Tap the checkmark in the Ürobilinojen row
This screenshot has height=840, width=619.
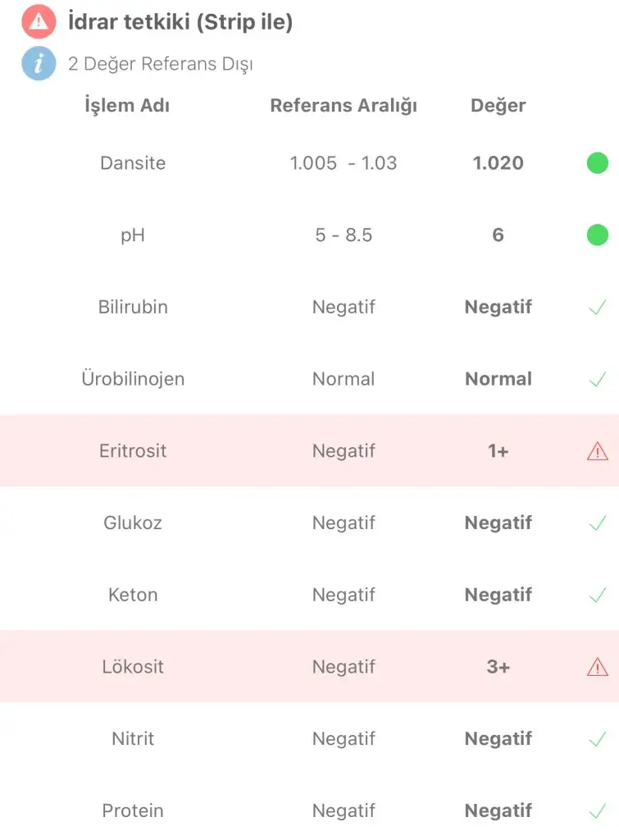click(598, 380)
